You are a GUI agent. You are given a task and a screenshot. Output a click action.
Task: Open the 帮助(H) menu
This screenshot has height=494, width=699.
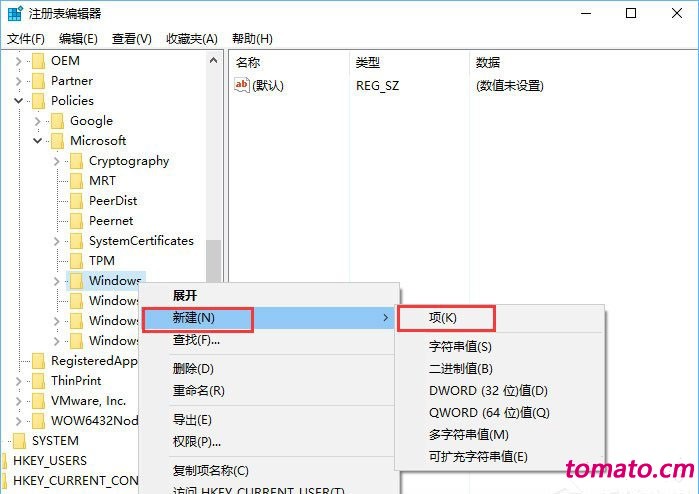(252, 39)
